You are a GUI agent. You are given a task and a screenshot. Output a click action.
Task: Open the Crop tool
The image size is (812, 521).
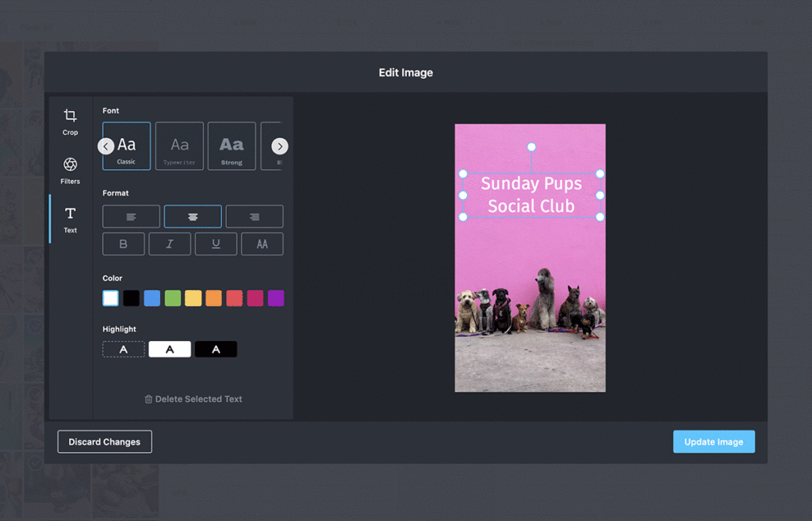coord(70,122)
